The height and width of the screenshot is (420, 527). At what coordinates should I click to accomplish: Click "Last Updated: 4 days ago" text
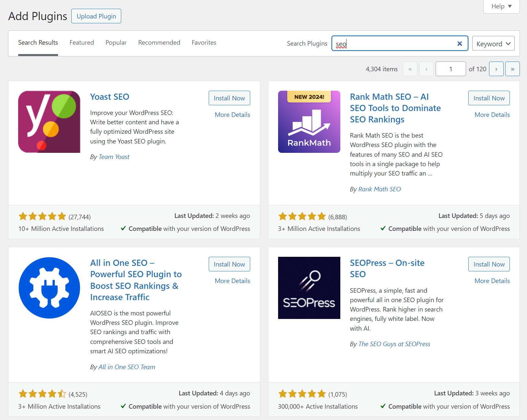click(x=214, y=393)
